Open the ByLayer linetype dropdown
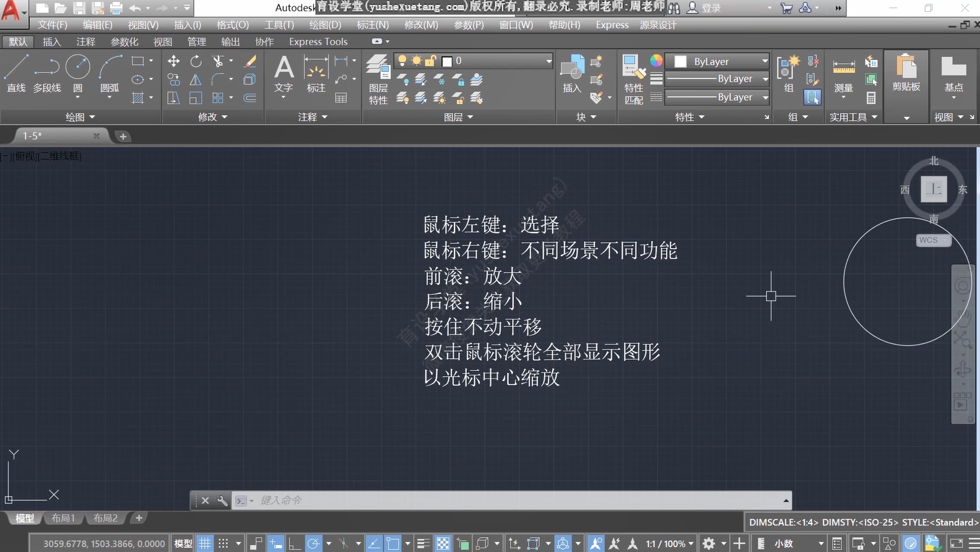This screenshot has width=980, height=552. click(718, 97)
